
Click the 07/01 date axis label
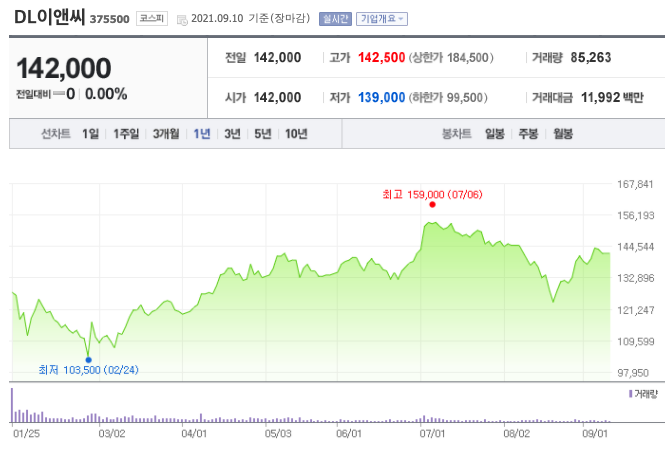tap(432, 433)
